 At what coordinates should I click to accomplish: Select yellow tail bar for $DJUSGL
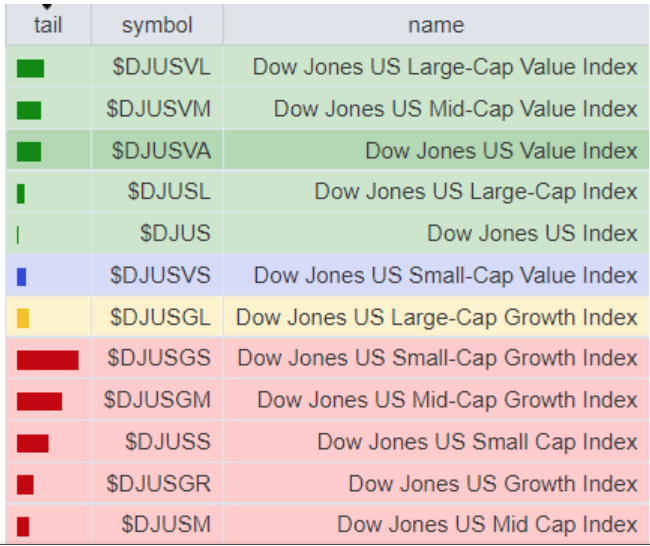(23, 318)
